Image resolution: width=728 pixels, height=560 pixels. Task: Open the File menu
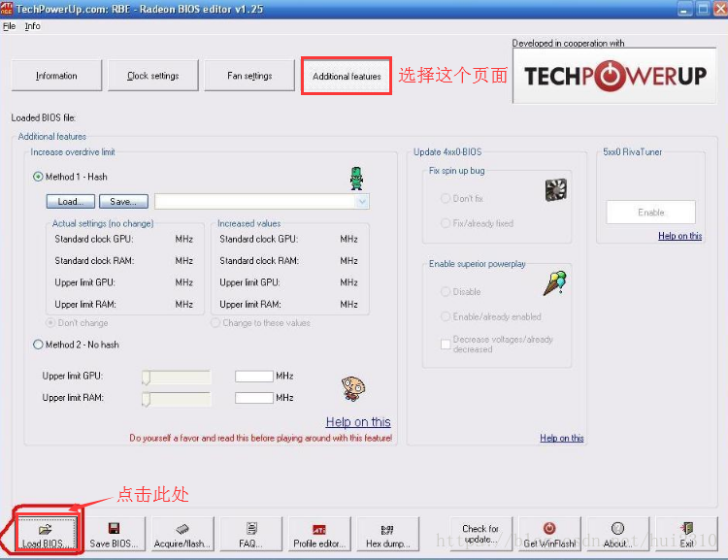tap(9, 26)
